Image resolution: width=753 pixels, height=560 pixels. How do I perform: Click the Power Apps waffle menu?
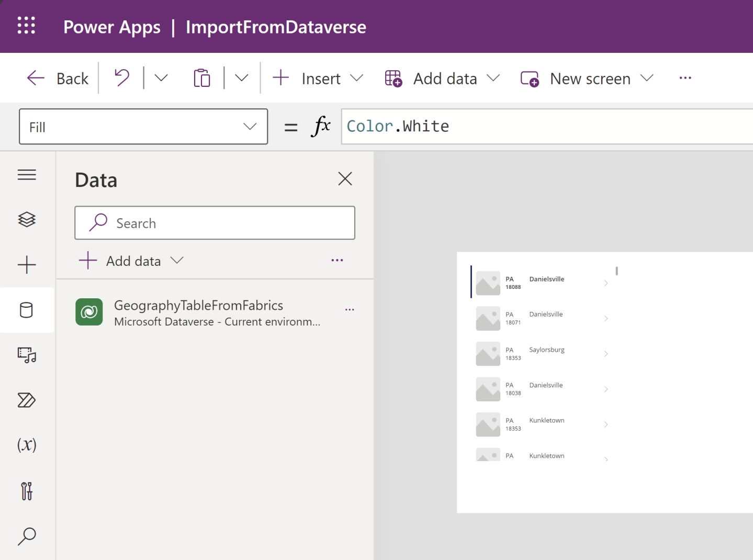[x=26, y=26]
